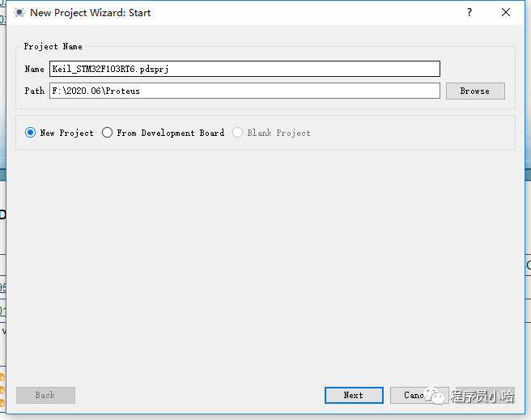531x420 pixels.
Task: Click the Cancel button
Action: point(414,395)
